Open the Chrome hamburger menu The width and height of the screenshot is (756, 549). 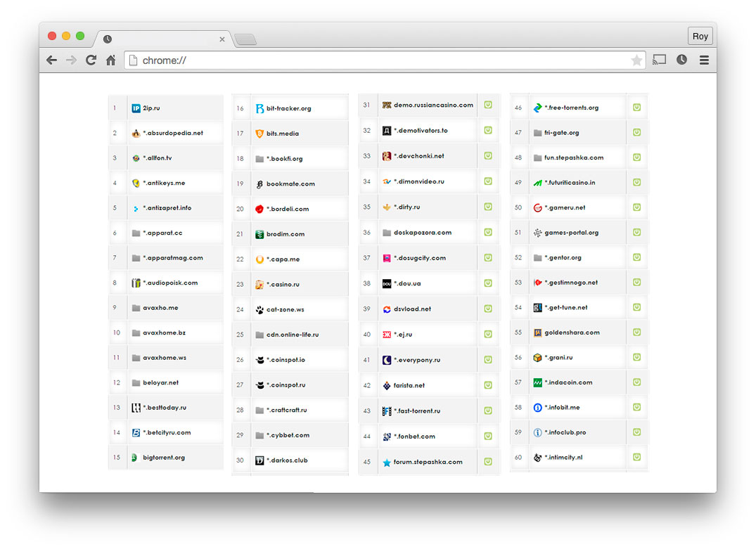coord(704,60)
